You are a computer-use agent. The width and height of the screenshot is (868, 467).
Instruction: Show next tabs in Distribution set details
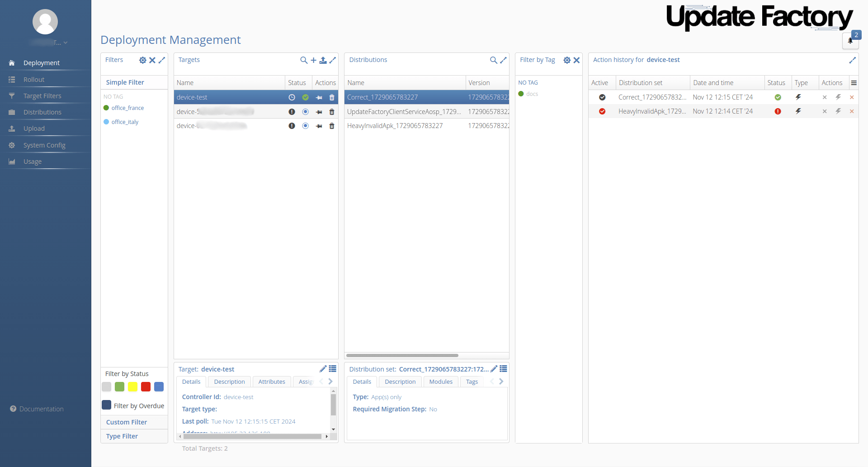coord(501,381)
